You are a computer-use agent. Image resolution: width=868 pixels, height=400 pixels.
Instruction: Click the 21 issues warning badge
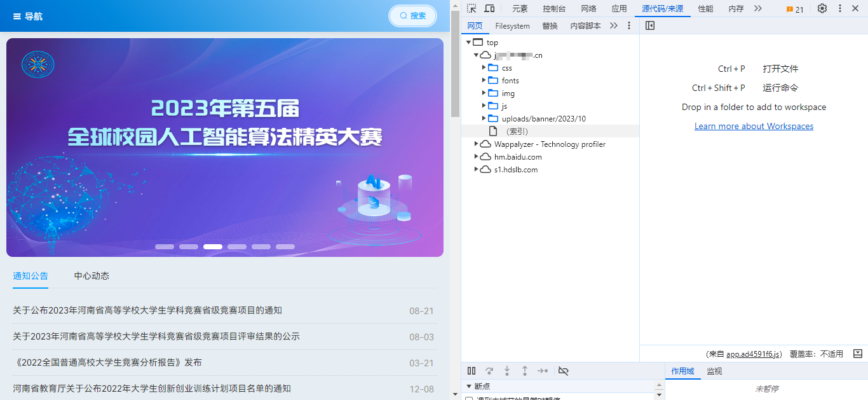[795, 9]
